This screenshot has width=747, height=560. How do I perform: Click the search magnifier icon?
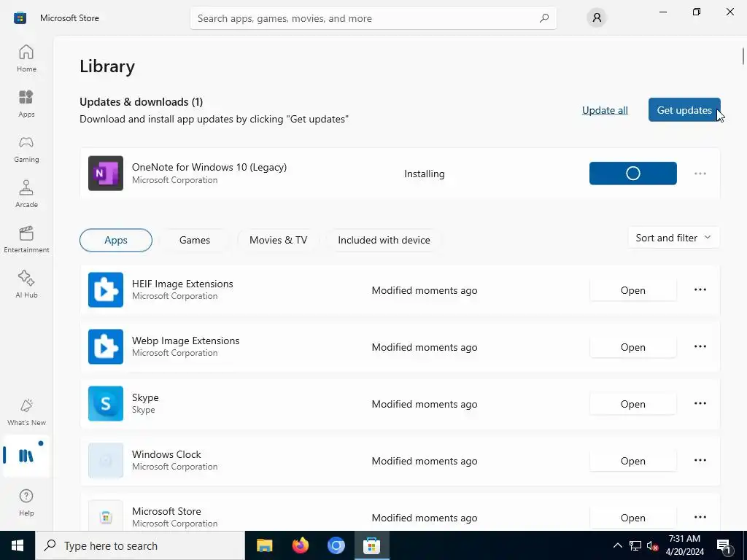point(544,18)
